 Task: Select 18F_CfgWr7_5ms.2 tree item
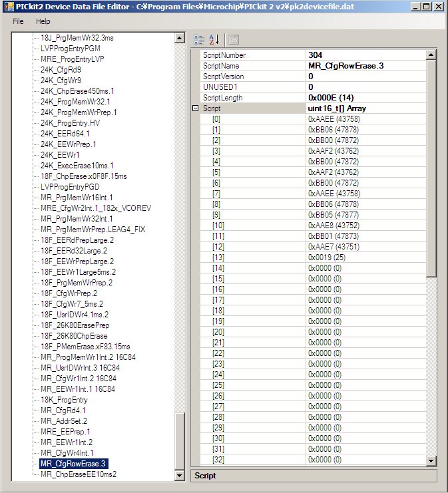coord(72,304)
